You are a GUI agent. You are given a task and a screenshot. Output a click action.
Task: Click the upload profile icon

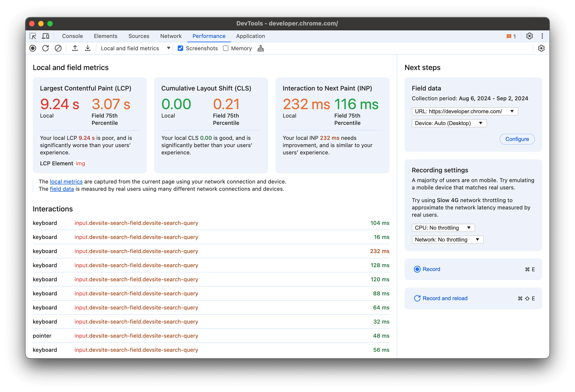[75, 48]
